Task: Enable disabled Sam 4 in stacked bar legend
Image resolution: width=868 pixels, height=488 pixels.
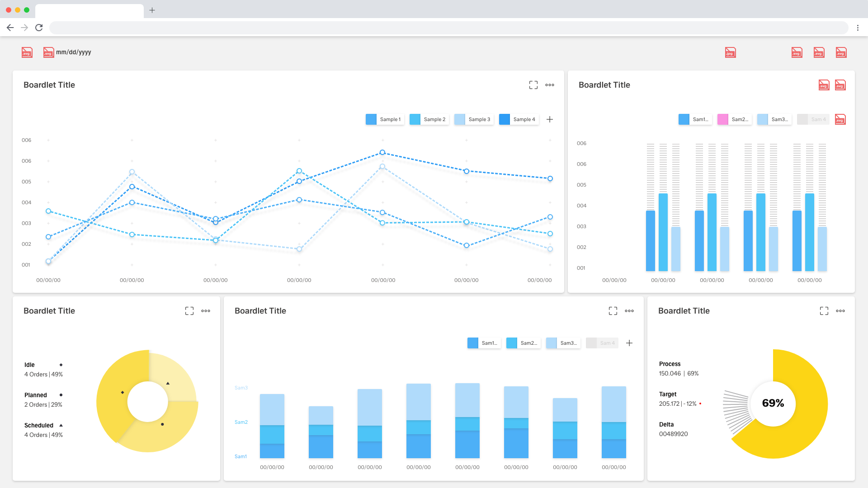Action: pos(602,343)
